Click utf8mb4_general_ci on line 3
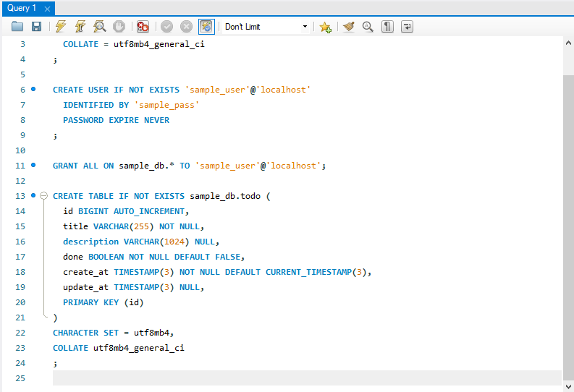 tap(159, 44)
